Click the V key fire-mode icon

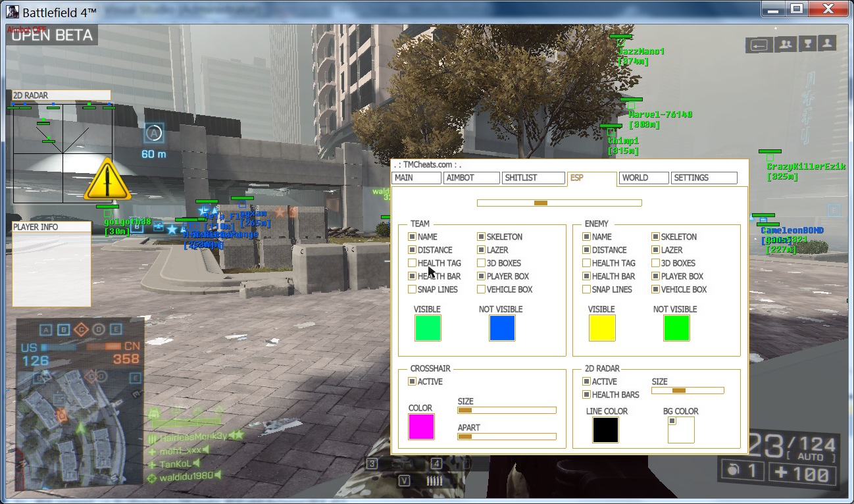tap(405, 481)
